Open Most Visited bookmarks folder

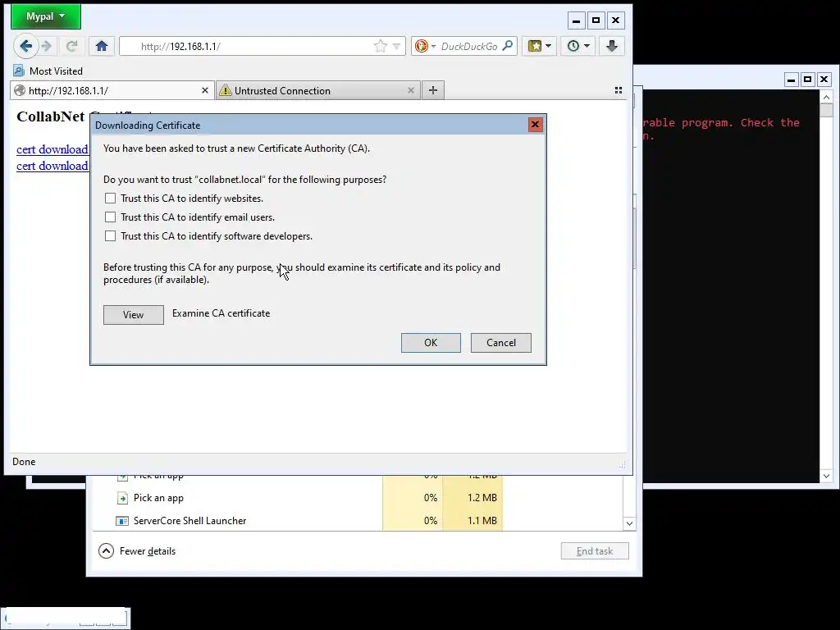pyautogui.click(x=48, y=71)
